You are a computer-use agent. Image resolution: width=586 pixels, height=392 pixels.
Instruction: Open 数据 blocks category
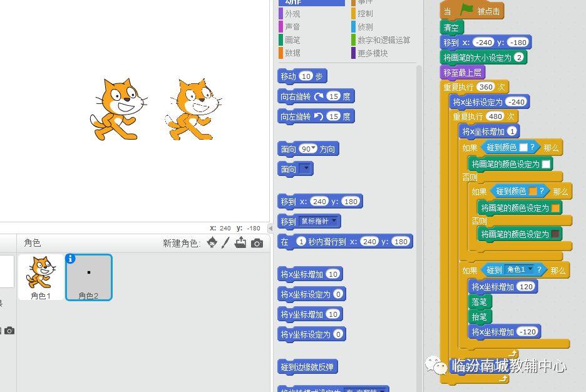292,53
